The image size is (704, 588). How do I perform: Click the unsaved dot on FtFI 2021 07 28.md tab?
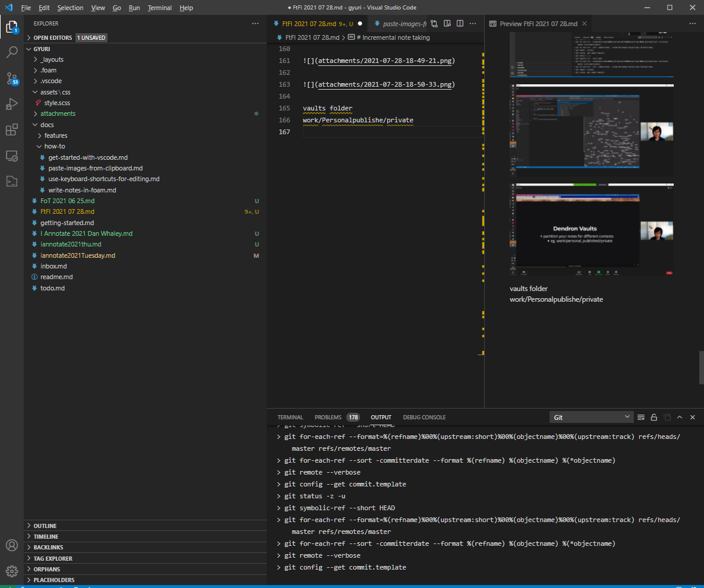(359, 24)
